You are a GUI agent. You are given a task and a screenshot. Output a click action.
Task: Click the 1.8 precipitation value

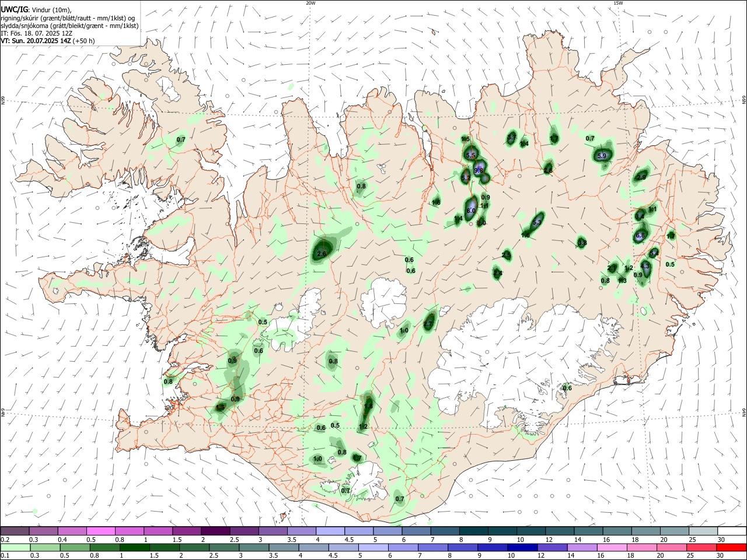368,407
